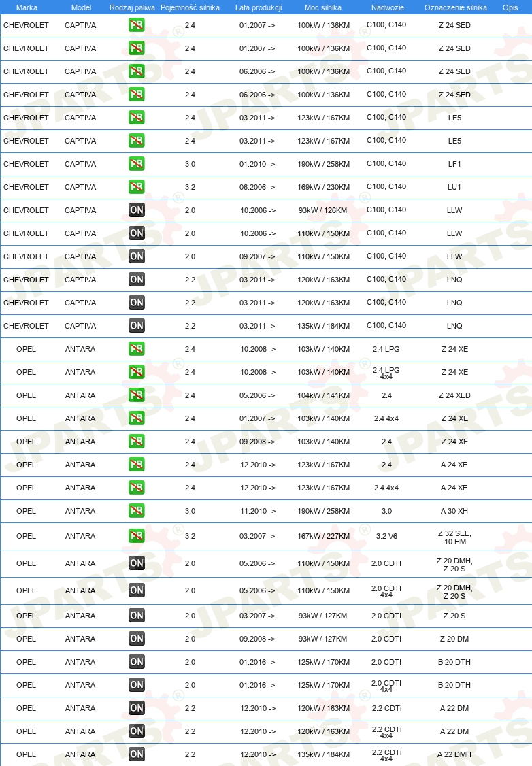Select the ON icon in Antara Z 20 DM row
Screen dimensions: 532x766
pyautogui.click(x=136, y=639)
